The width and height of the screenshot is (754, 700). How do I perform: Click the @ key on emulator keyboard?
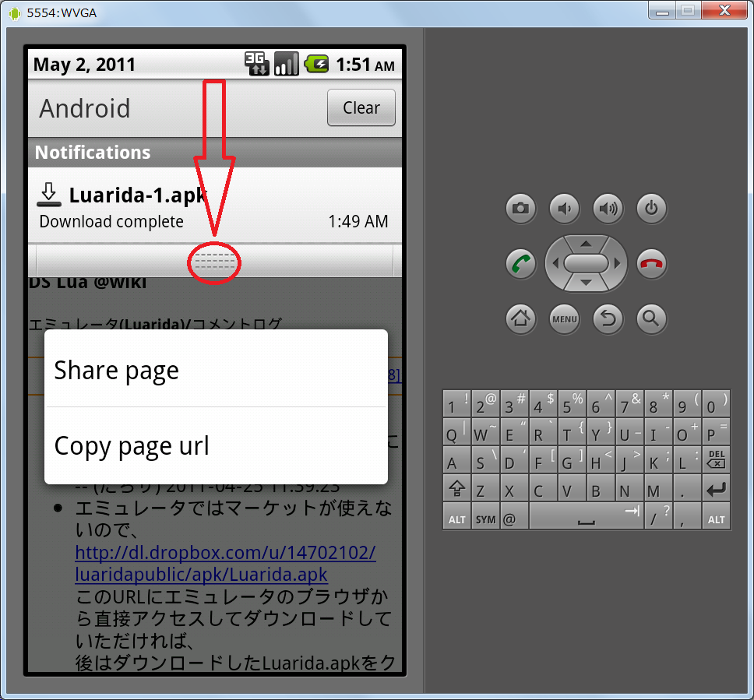pos(514,515)
